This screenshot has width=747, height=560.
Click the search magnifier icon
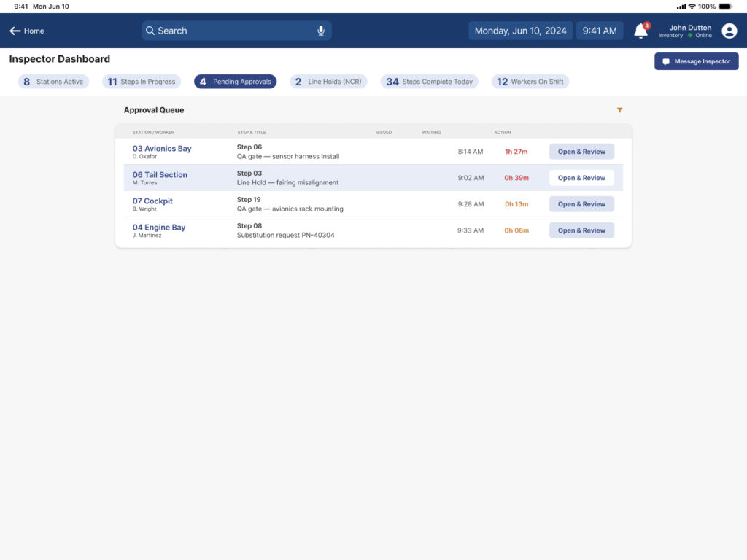(150, 31)
